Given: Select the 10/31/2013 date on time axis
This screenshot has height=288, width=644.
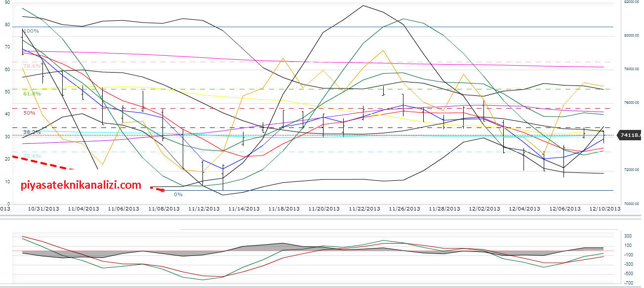Looking at the screenshot, I should (x=44, y=209).
